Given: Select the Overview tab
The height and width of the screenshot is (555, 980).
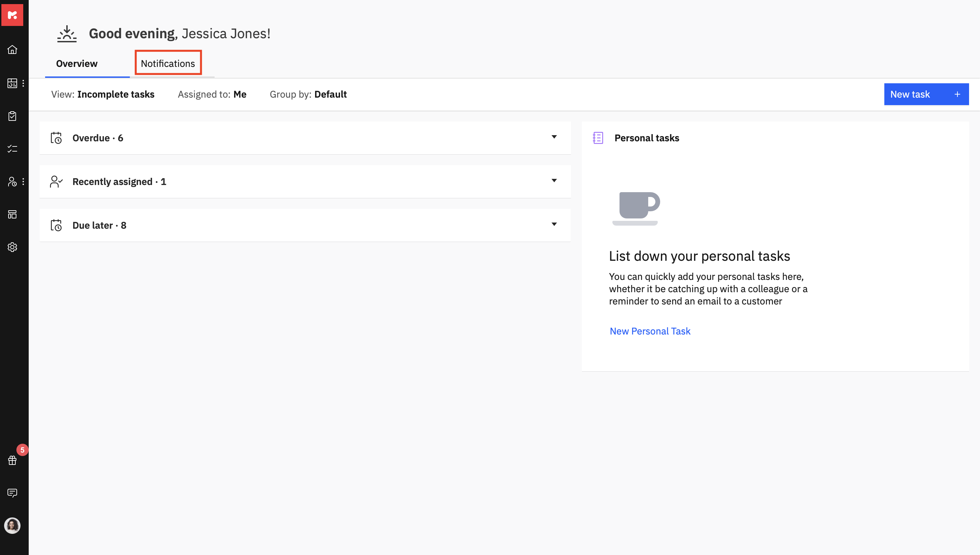Looking at the screenshot, I should click(77, 63).
